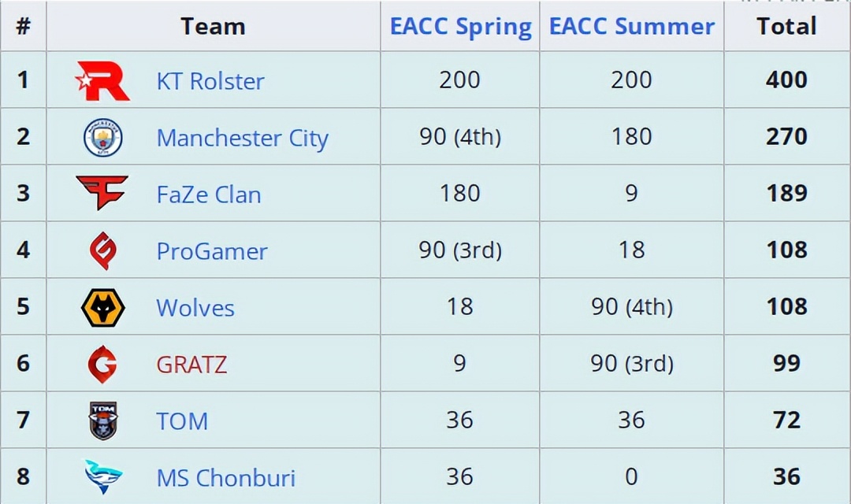Open the red GRATZ team link
Viewport: 851px width, 504px height.
tap(191, 364)
